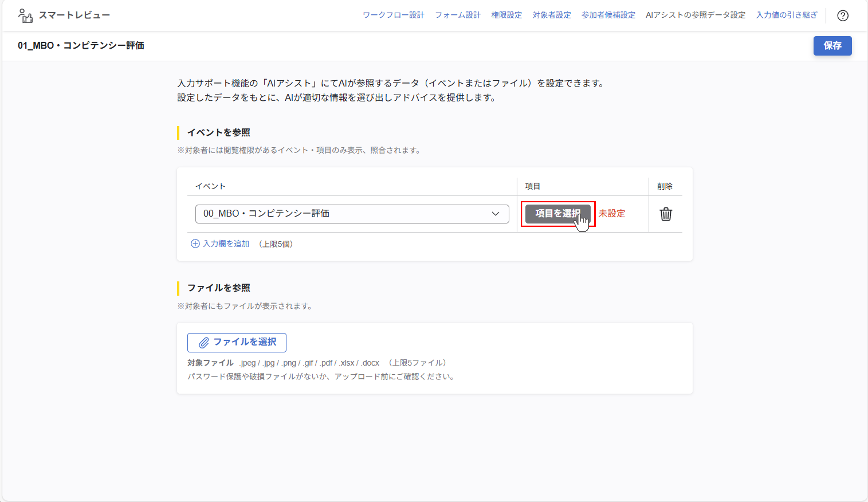Click the plus circle icon to add a row
This screenshot has height=502, width=868.
point(195,244)
